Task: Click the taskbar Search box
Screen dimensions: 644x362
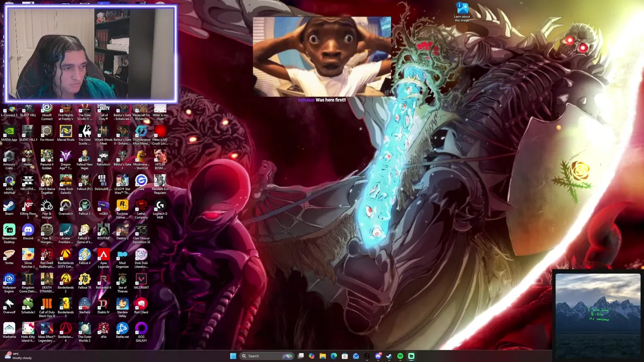Action: point(267,356)
